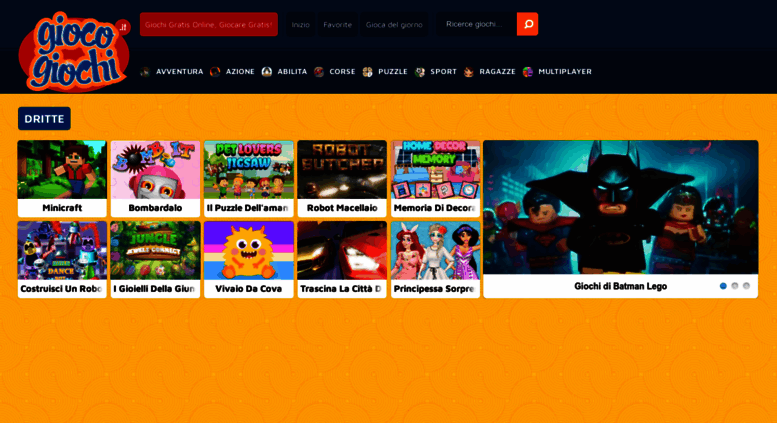
Task: Click the Principessa Sorpre title
Action: [x=434, y=289]
